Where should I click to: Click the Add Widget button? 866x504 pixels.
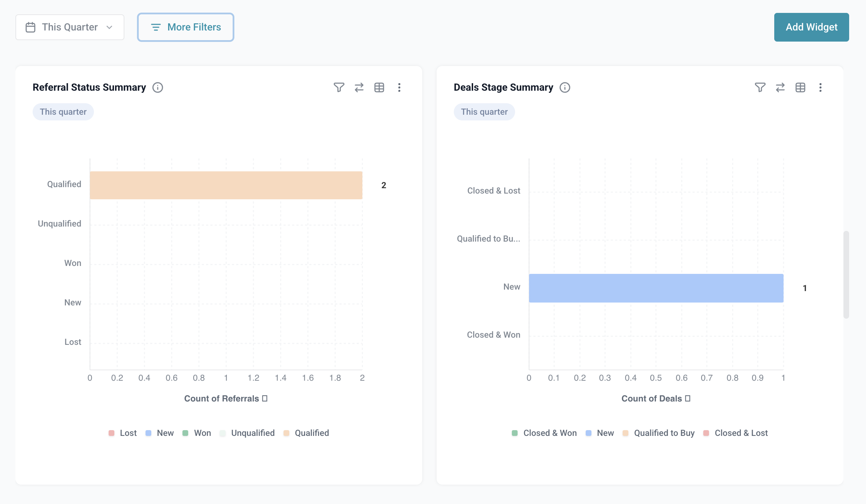point(811,27)
